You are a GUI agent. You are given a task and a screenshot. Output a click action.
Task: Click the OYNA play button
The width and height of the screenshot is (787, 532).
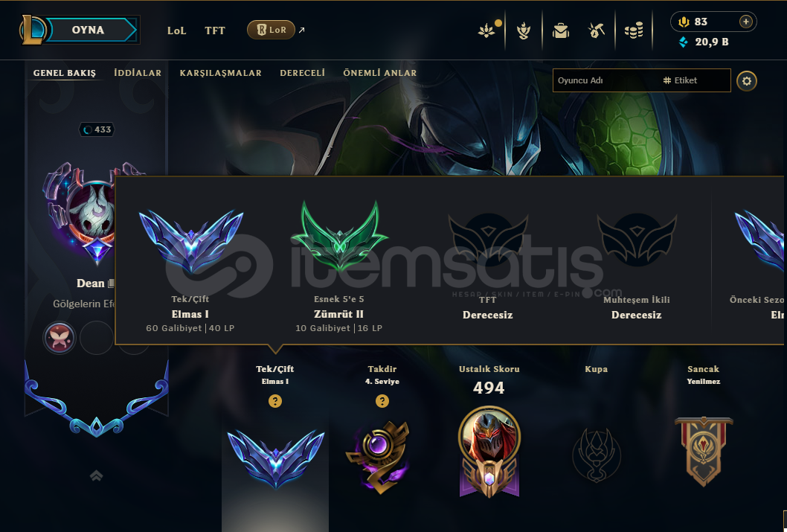88,30
